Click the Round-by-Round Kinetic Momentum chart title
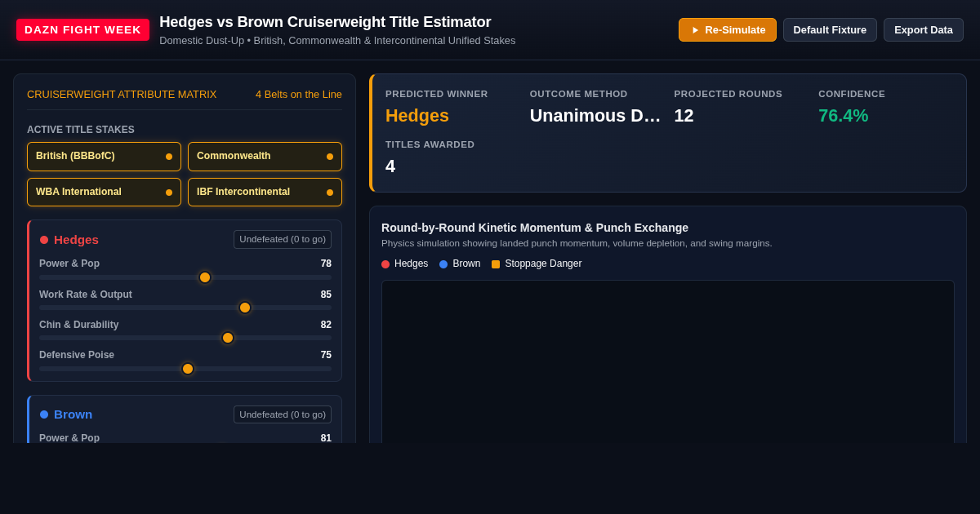This screenshot has width=980, height=514. pos(535,228)
